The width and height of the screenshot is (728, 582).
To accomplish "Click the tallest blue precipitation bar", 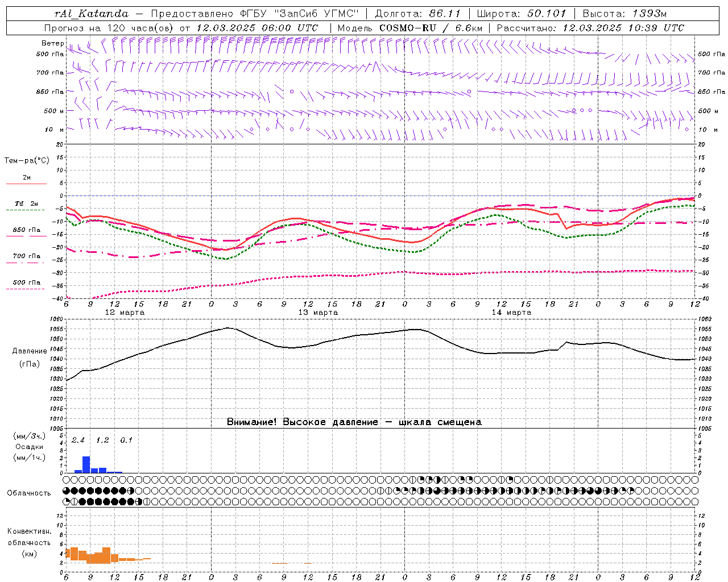I will 86,464.
